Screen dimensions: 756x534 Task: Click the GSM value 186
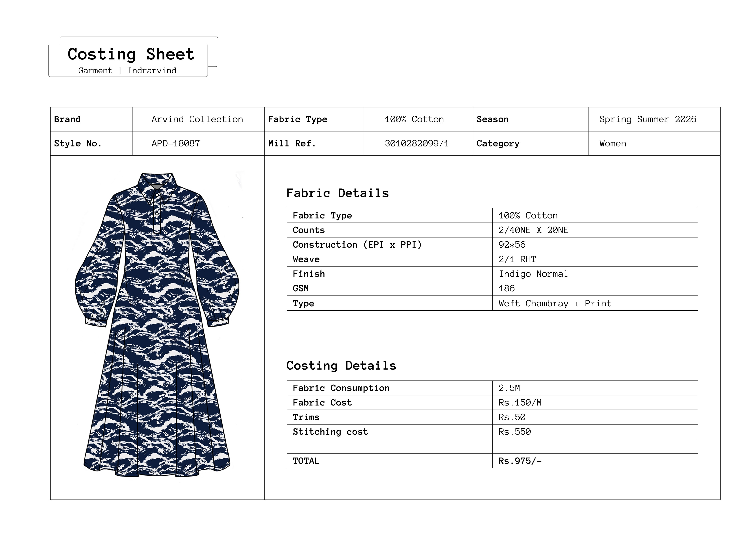click(506, 289)
